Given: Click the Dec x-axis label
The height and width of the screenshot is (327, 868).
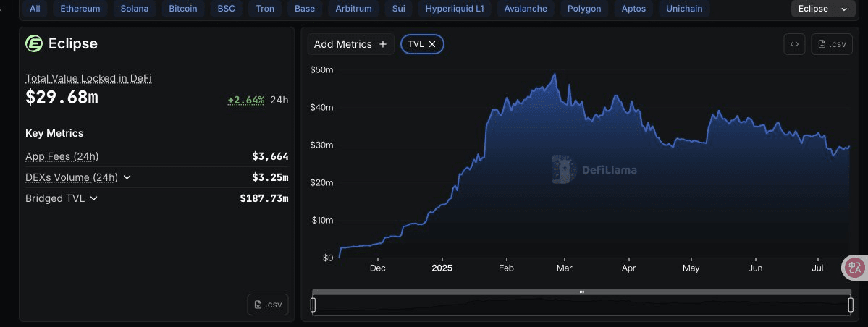Looking at the screenshot, I should click(378, 268).
